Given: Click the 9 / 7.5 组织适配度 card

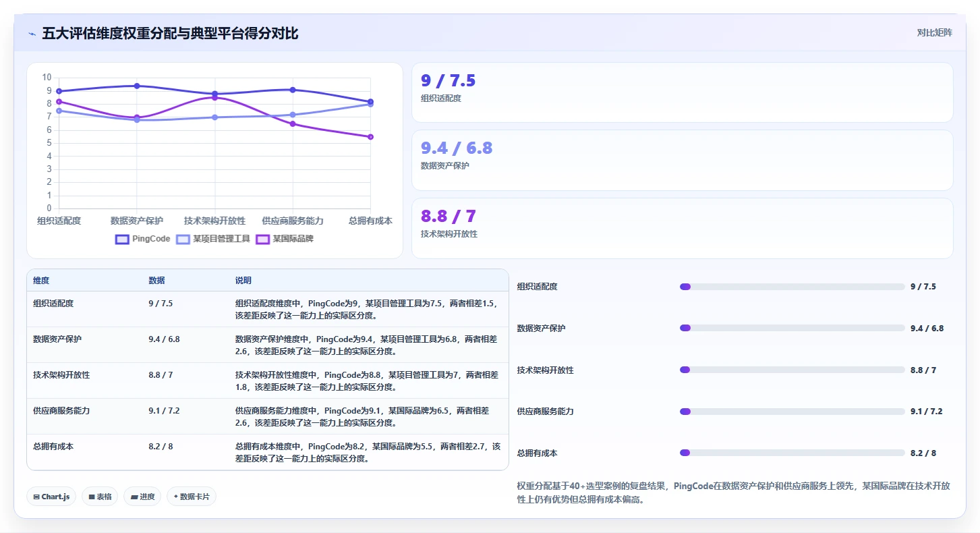Looking at the screenshot, I should pyautogui.click(x=682, y=92).
